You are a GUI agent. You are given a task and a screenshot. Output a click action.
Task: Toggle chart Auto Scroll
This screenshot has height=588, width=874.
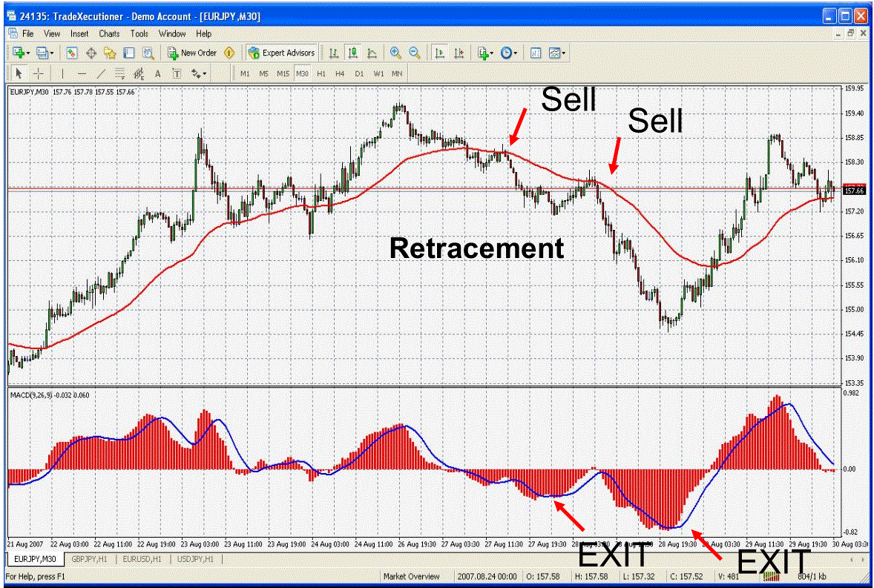click(439, 53)
